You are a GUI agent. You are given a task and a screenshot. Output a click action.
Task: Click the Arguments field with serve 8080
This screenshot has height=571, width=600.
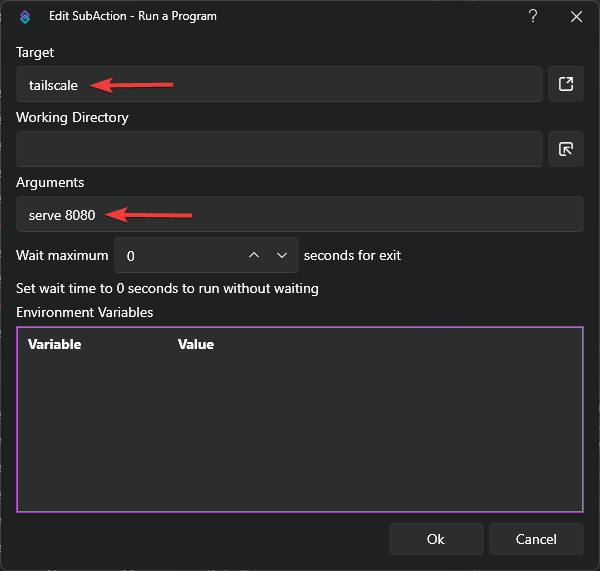(x=300, y=214)
